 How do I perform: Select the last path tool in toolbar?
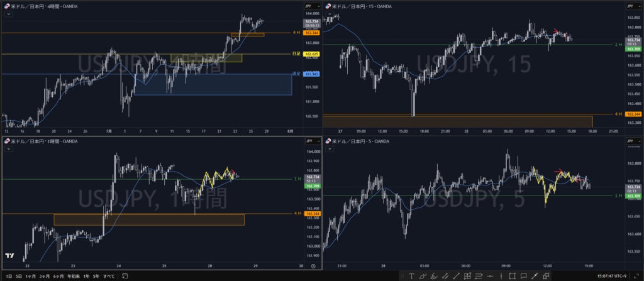[546, 276]
